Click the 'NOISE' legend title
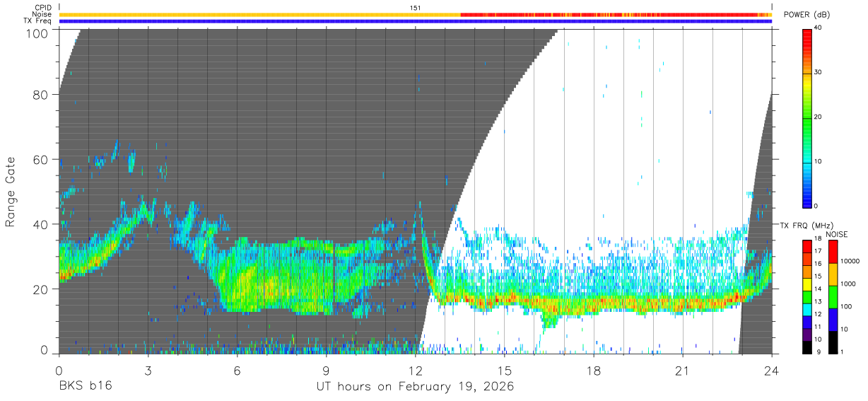868x401 pixels. (x=837, y=234)
